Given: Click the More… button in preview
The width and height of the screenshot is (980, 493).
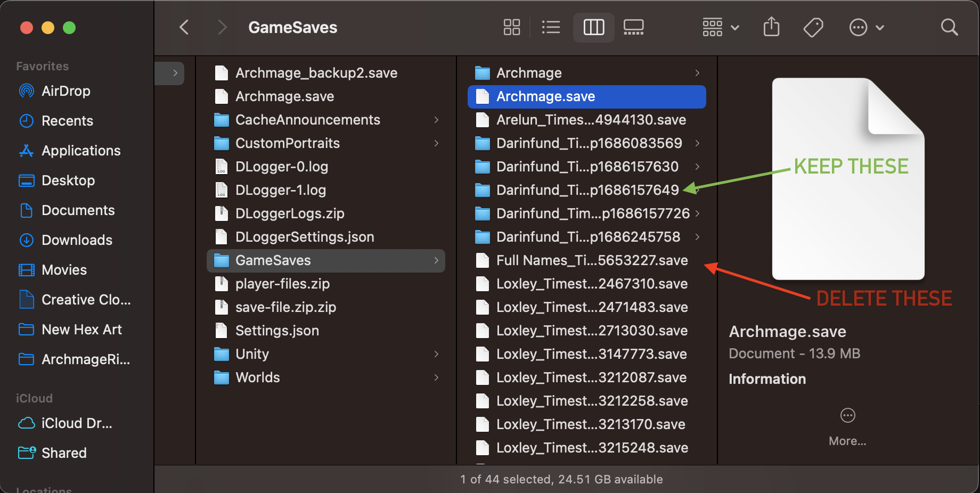Looking at the screenshot, I should click(847, 425).
